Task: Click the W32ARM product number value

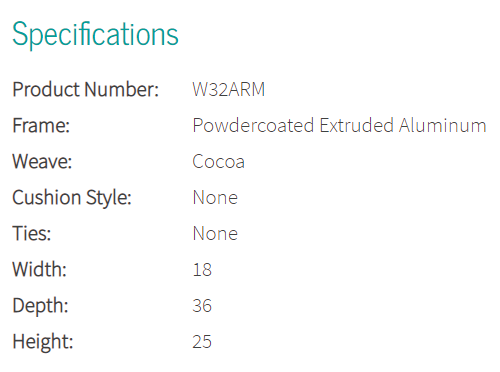Action: [229, 89]
